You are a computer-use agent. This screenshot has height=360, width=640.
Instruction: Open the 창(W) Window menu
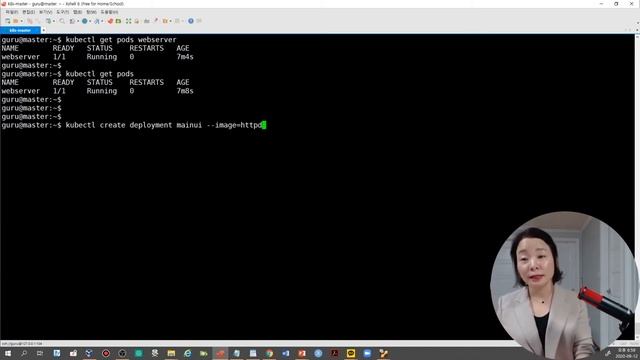coord(91,12)
